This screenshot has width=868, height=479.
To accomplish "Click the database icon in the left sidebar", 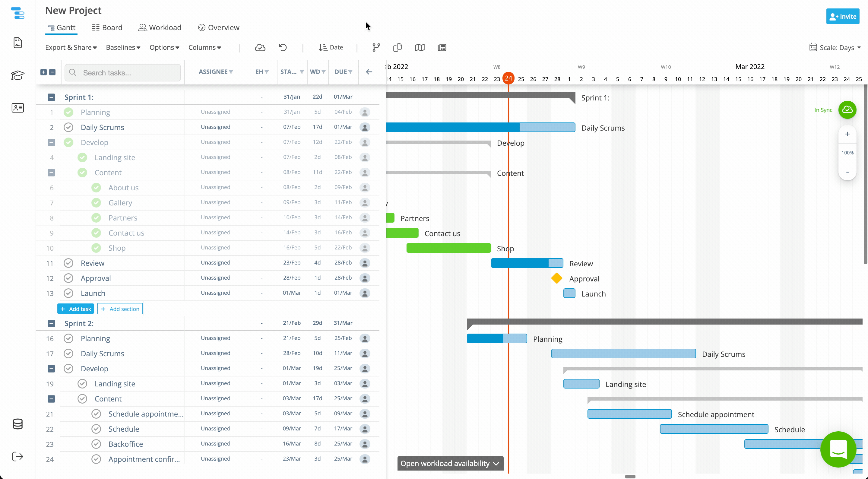I will (x=17, y=424).
